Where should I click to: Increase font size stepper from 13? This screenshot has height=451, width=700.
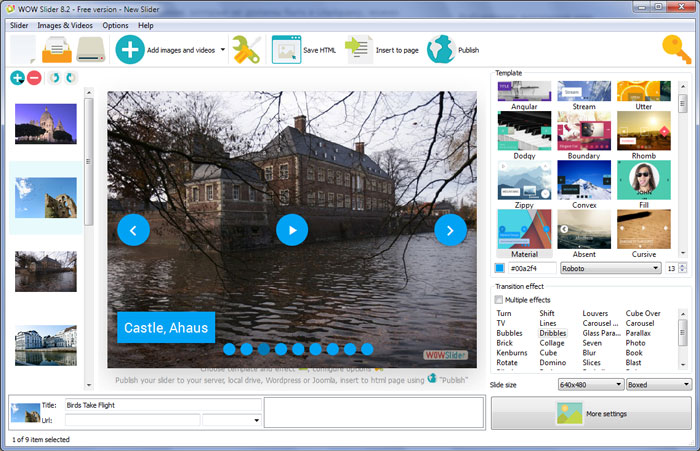[683, 266]
